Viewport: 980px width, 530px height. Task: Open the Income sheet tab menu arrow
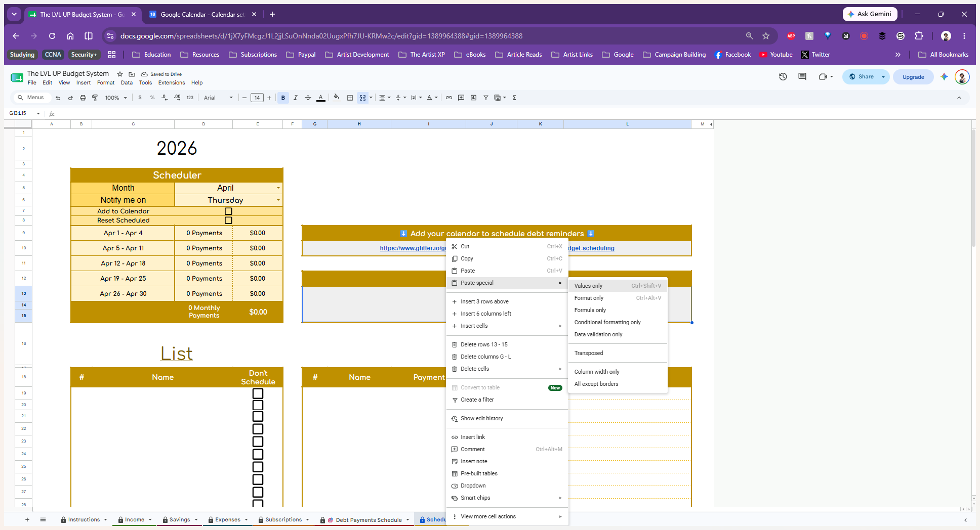coord(150,520)
